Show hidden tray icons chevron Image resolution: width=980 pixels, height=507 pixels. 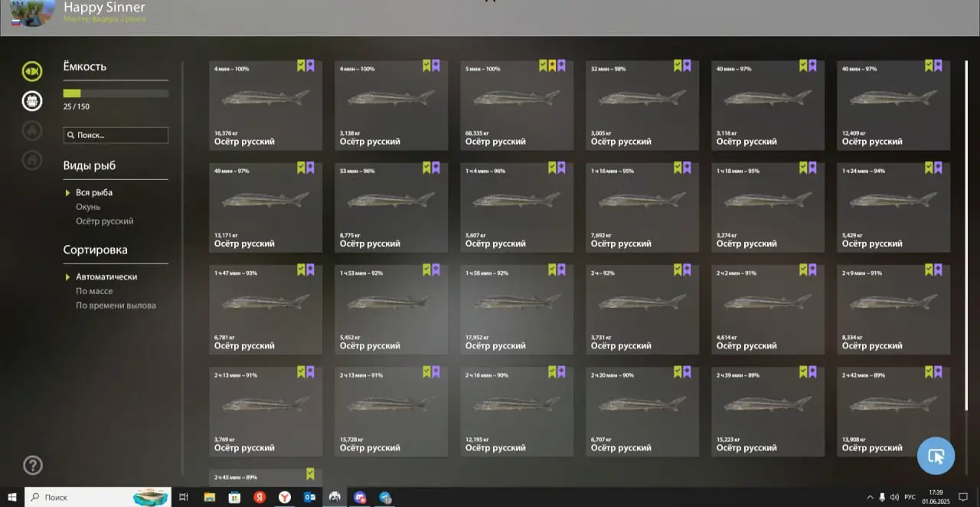pyautogui.click(x=870, y=497)
